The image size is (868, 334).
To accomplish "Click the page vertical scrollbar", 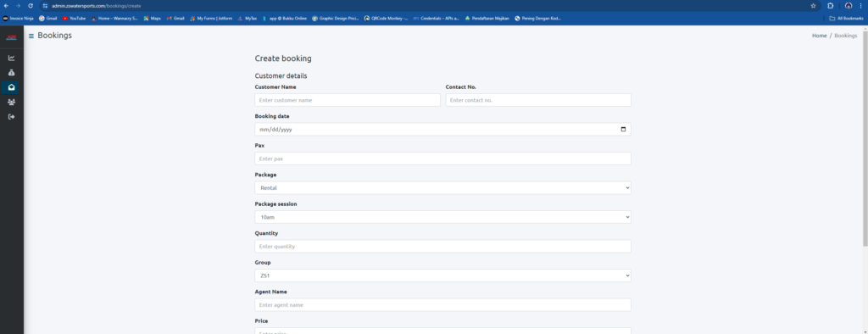I will [865, 138].
